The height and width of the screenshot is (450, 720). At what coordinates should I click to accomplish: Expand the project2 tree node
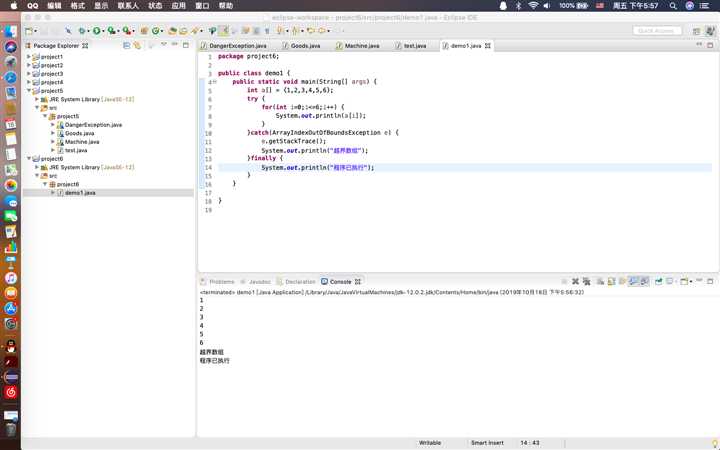(28, 65)
